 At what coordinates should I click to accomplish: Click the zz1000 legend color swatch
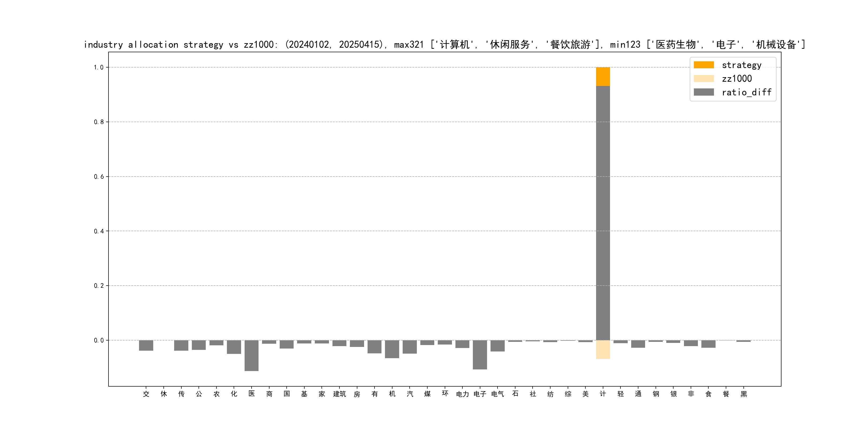coord(704,78)
